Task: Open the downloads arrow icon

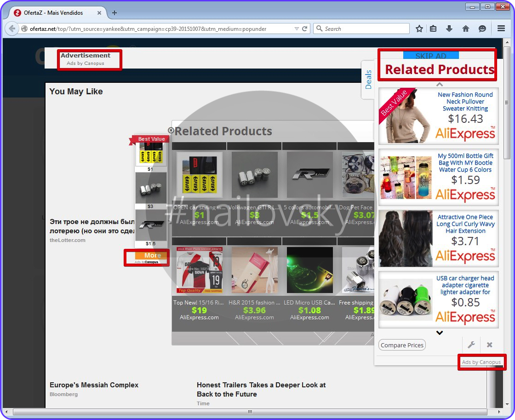Action: pyautogui.click(x=449, y=29)
